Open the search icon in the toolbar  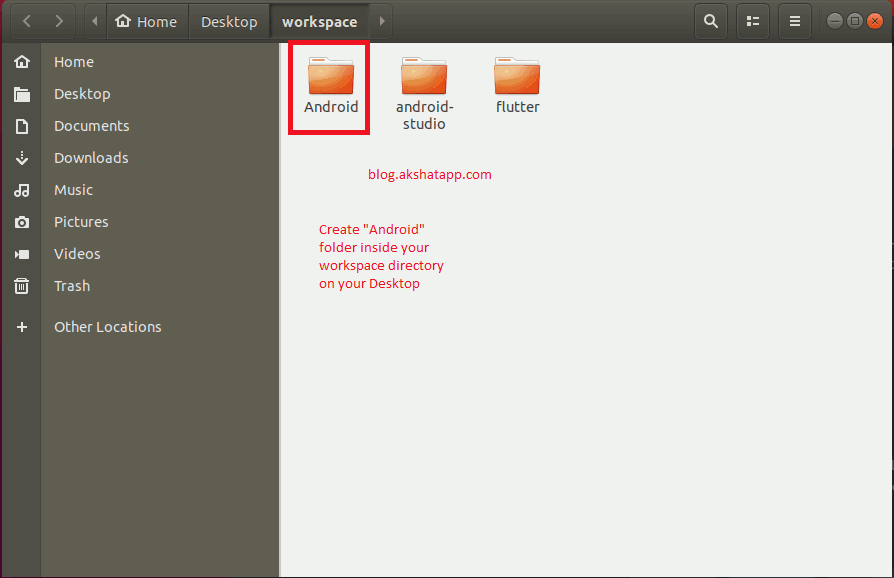tap(710, 20)
